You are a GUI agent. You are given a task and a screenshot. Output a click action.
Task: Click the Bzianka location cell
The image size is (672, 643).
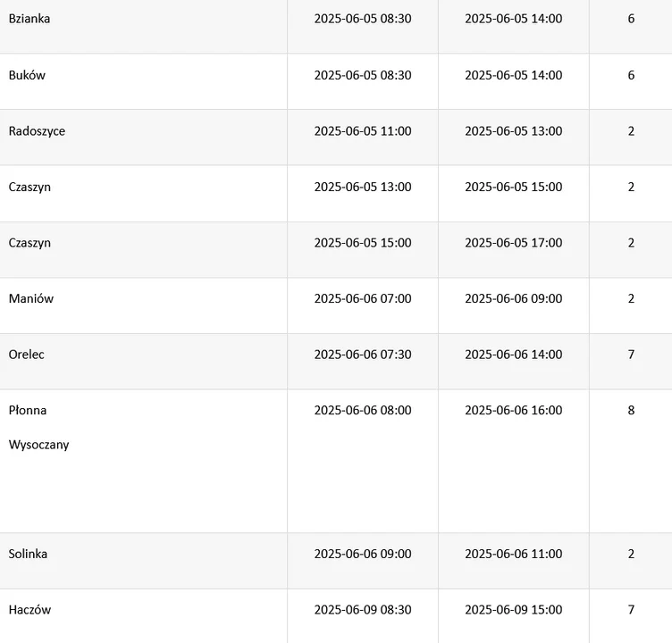[x=29, y=19]
